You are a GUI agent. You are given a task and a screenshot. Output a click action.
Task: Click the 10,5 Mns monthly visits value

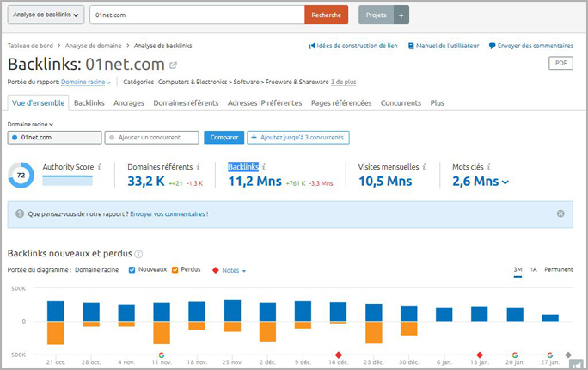[x=385, y=182]
